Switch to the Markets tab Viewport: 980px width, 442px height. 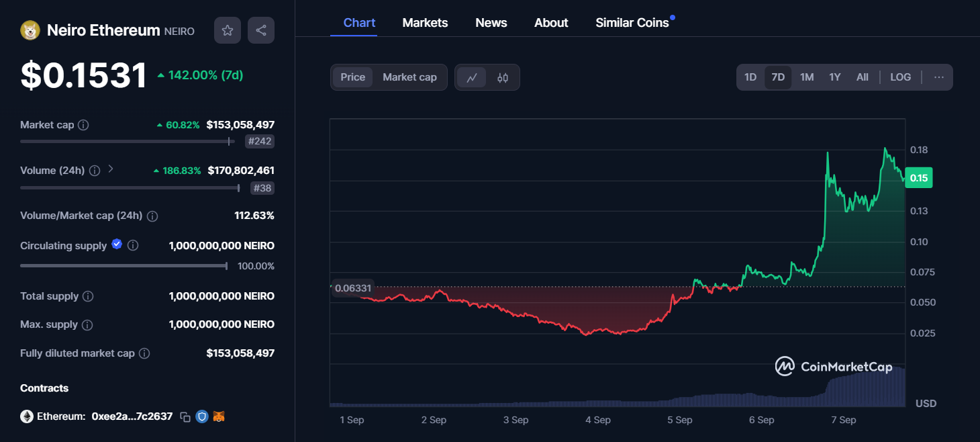[x=425, y=23]
